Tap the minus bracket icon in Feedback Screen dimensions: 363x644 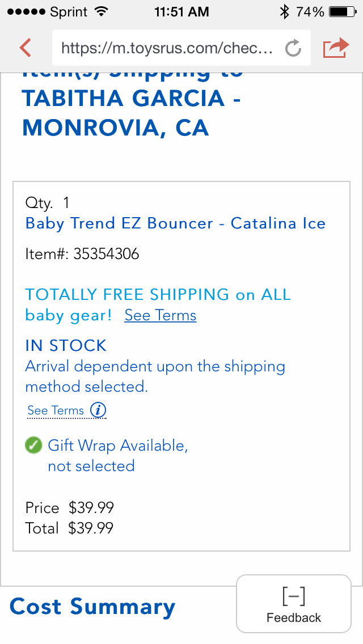point(293,596)
